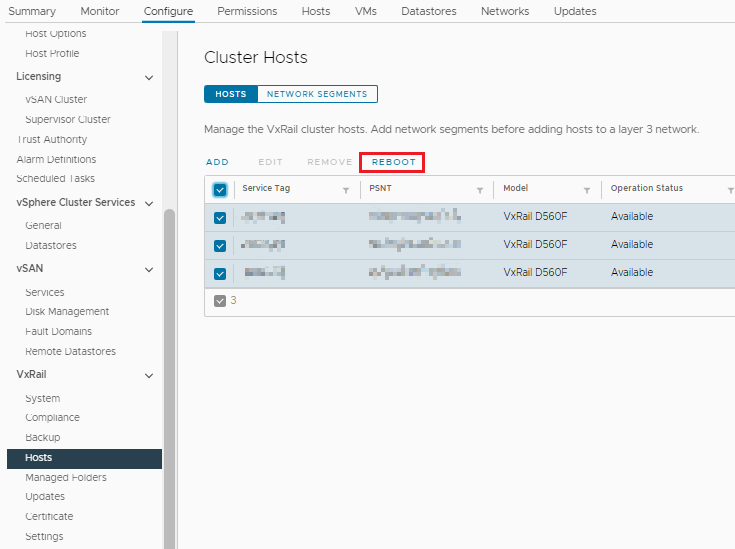Click the Model column filter icon

[x=587, y=190]
